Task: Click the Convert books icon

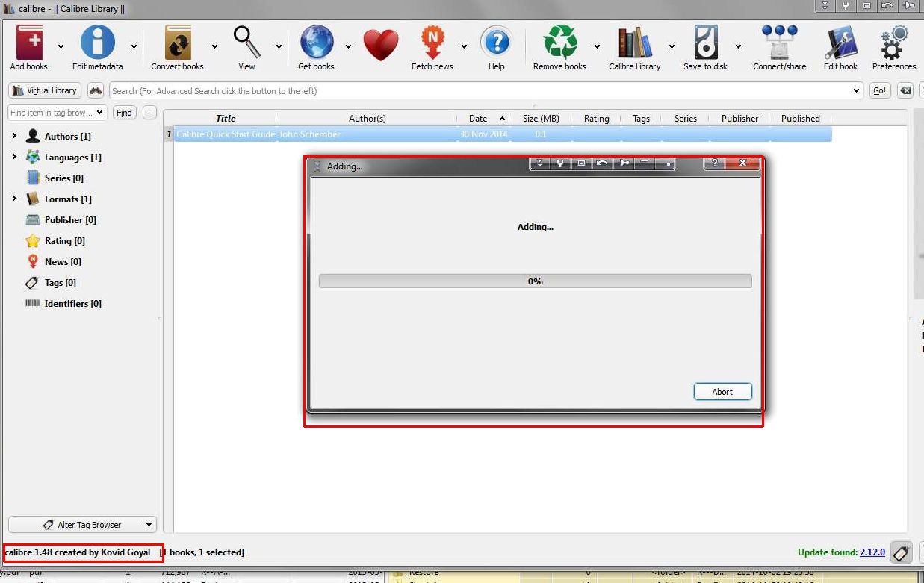Action: [178, 42]
